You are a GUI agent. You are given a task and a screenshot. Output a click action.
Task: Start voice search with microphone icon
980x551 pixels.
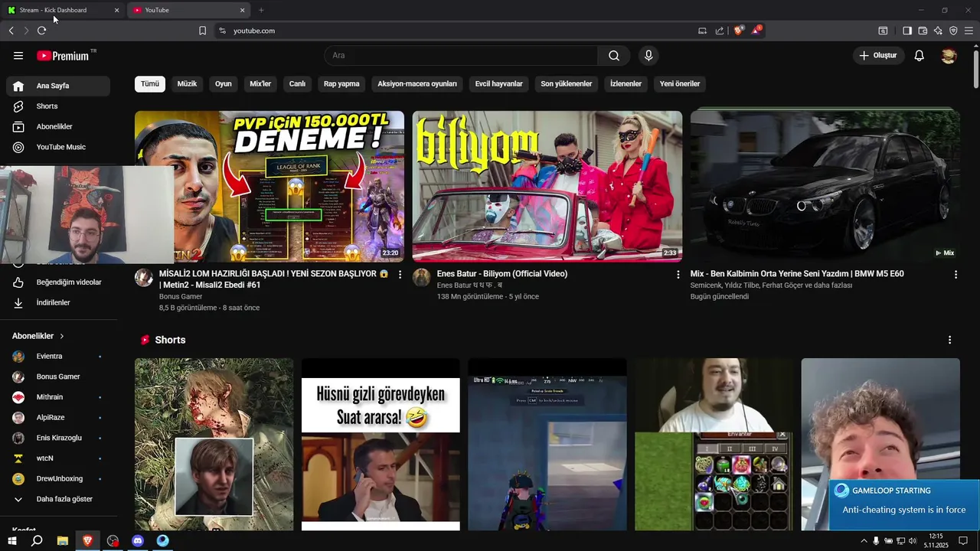648,55
